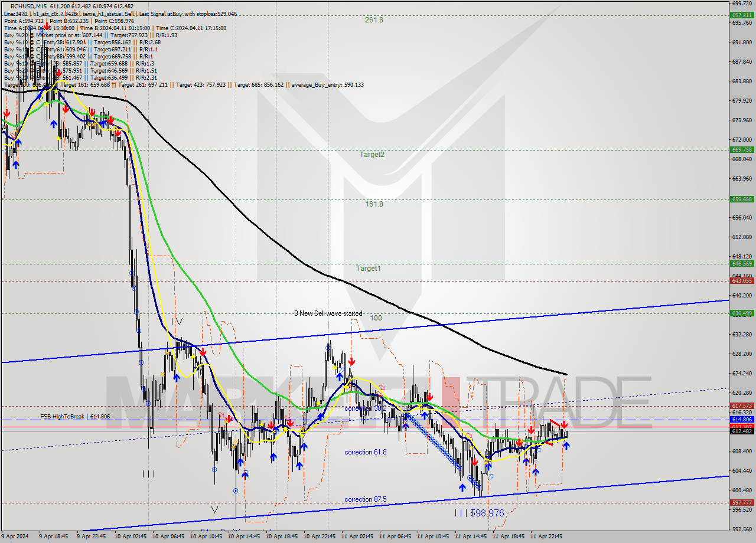Select the 617.573 red price tag
756x543 pixels.
pyautogui.click(x=742, y=406)
